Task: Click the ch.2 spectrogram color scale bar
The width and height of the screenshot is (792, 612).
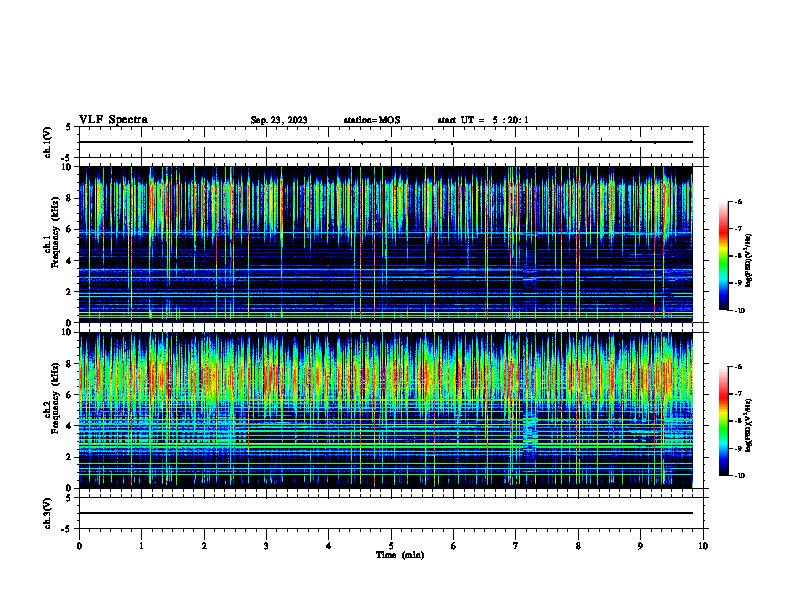Action: (x=724, y=421)
